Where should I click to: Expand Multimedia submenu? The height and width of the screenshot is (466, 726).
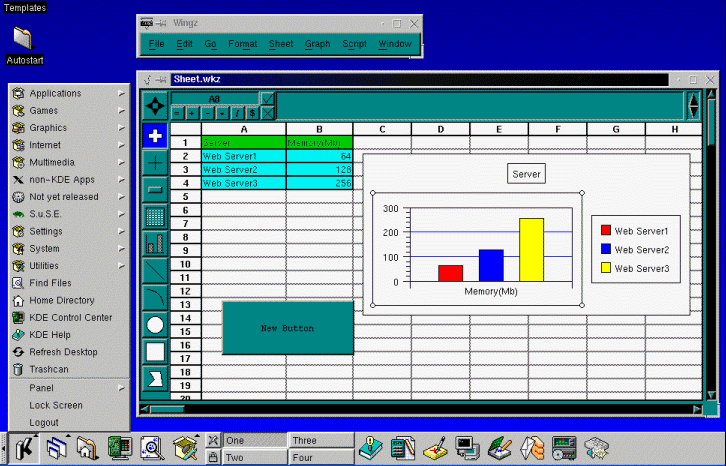[x=69, y=163]
